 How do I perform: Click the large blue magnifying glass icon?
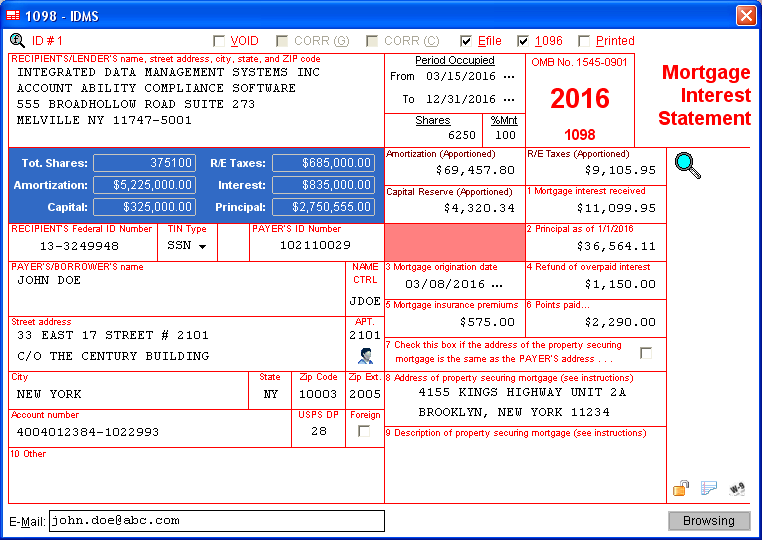tap(687, 165)
